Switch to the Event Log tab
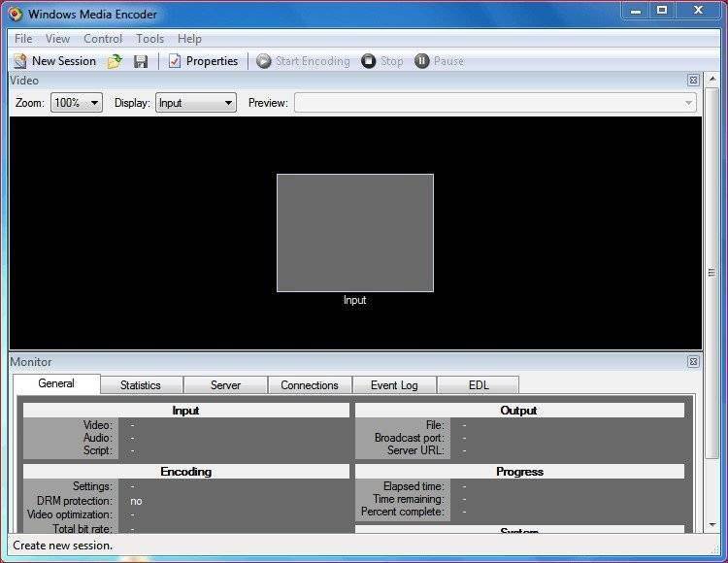728x563 pixels. (394, 385)
